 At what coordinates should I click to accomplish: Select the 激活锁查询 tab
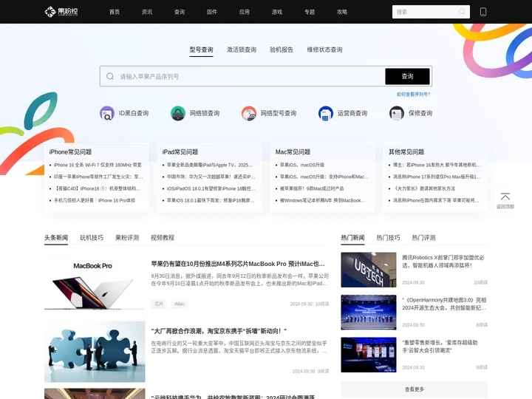point(242,50)
